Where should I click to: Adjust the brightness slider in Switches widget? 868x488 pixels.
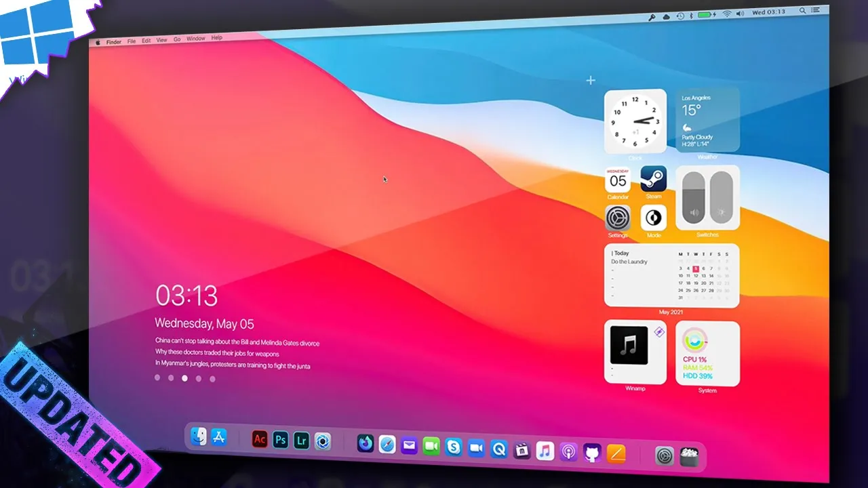tap(721, 196)
